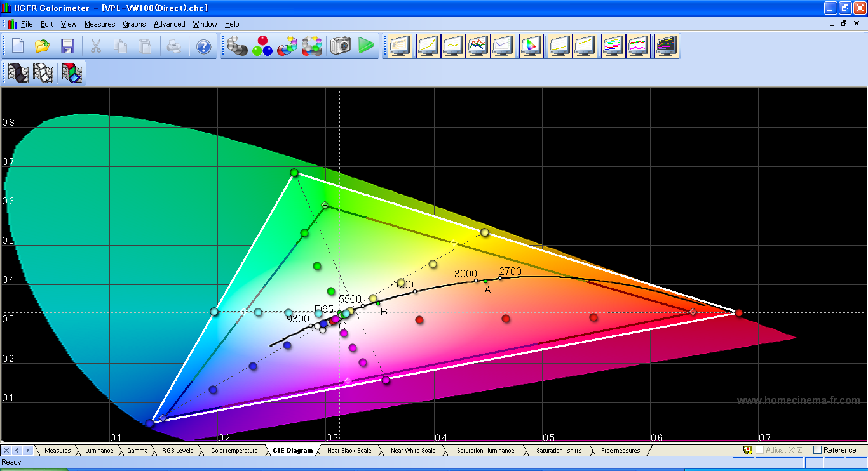Screen dimensions: 868x471
Task: Open the Advanced menu
Action: (169, 24)
